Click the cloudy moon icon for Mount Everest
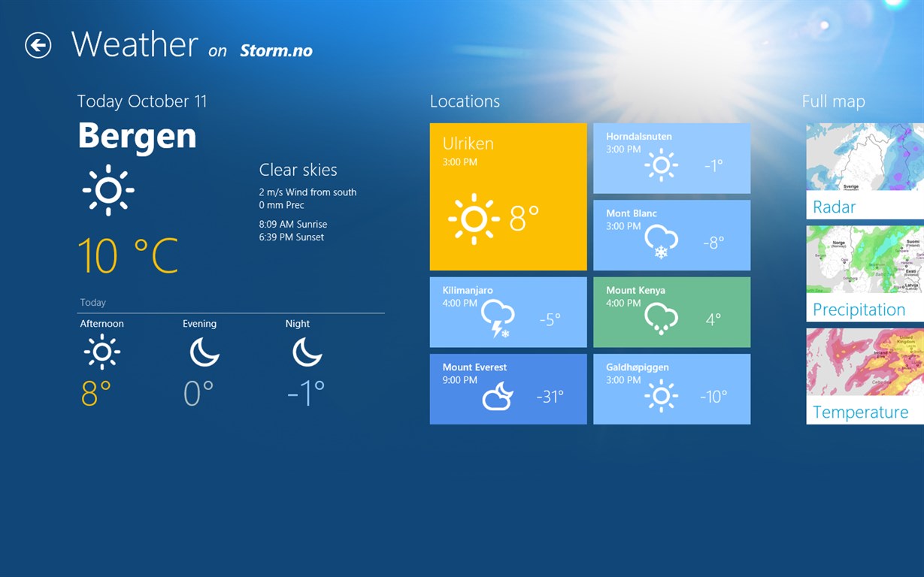The width and height of the screenshot is (924, 577). 498,396
